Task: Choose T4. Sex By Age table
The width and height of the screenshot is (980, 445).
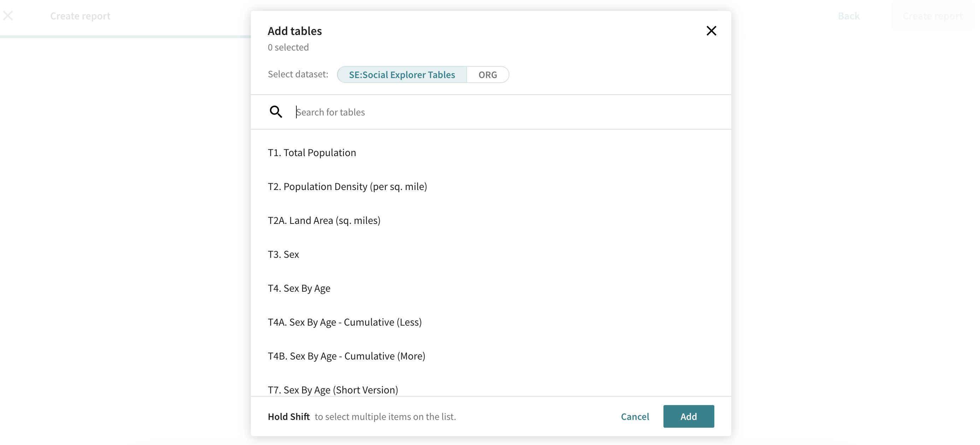Action: 299,288
